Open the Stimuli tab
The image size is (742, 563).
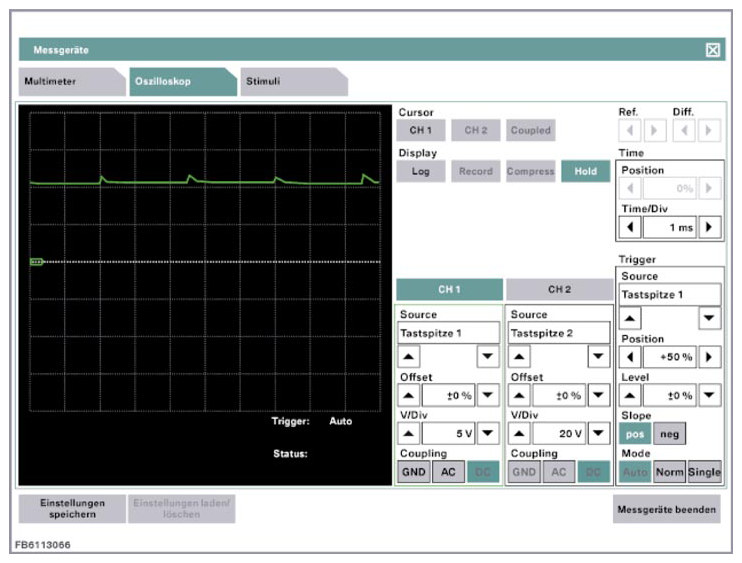[x=294, y=81]
